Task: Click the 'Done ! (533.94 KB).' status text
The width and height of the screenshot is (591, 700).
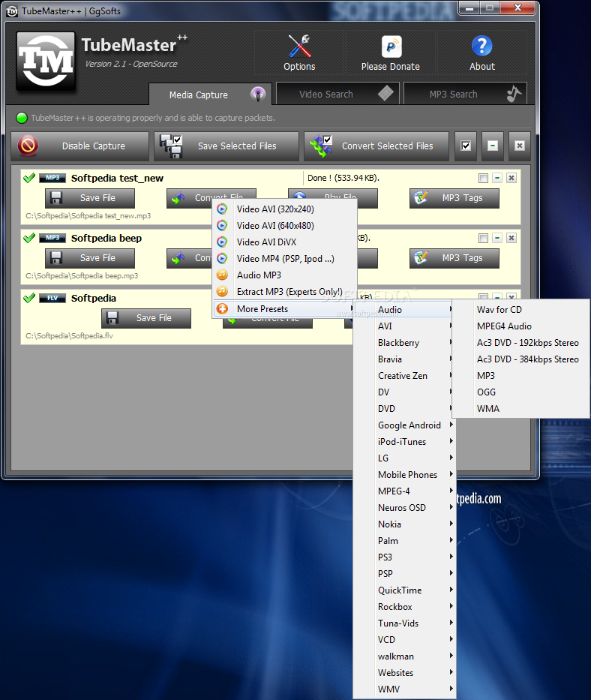Action: (x=343, y=178)
